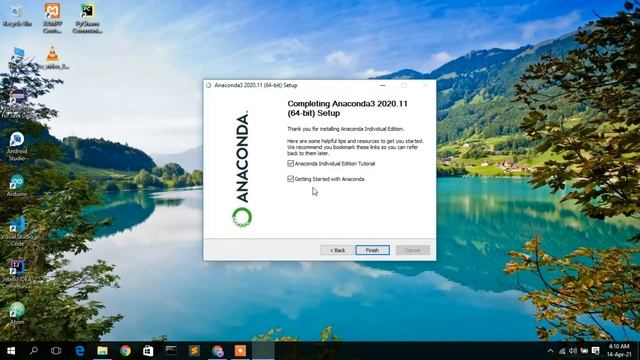
Task: Open File Explorer from taskbar
Action: coord(102,351)
